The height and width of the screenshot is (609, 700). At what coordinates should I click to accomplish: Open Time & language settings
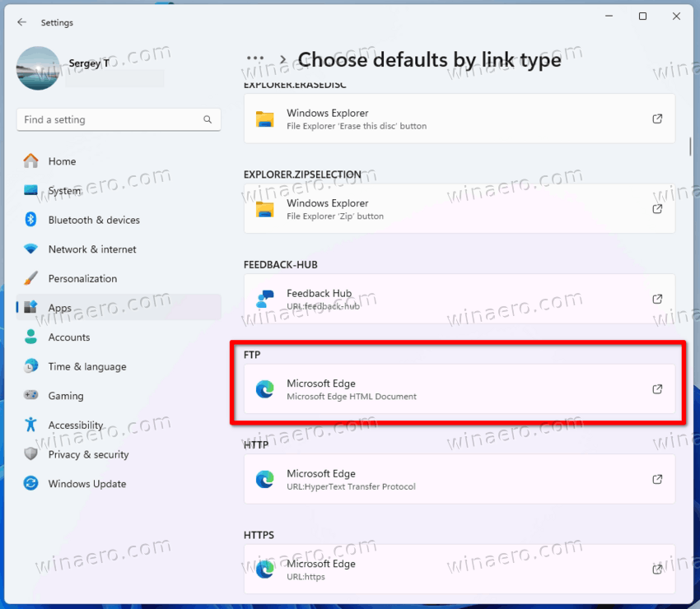(x=119, y=366)
